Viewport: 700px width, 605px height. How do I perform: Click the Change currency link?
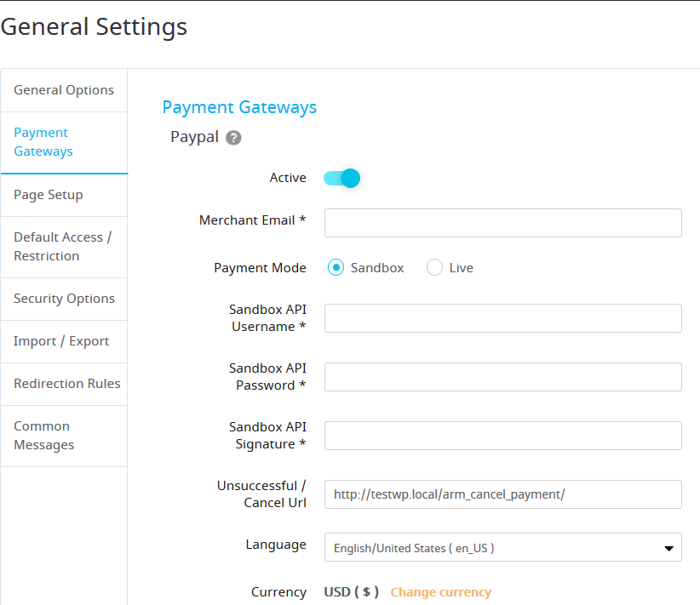[x=440, y=592]
